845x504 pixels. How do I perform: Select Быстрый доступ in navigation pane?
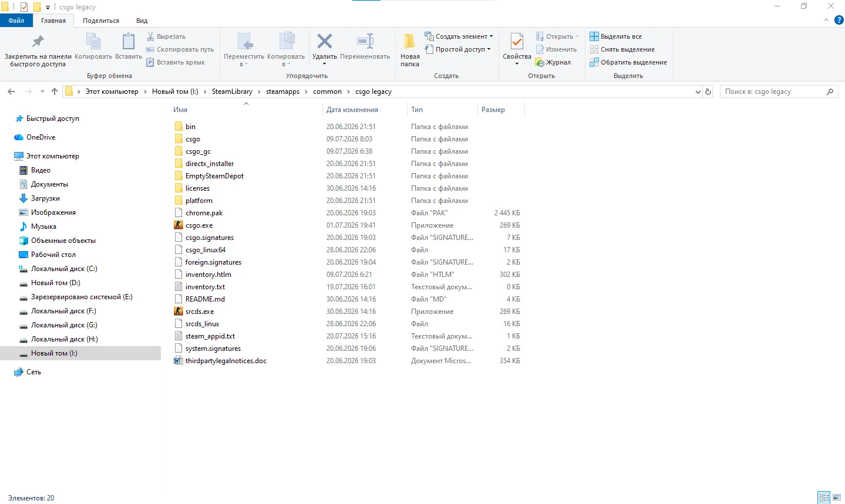pyautogui.click(x=53, y=119)
